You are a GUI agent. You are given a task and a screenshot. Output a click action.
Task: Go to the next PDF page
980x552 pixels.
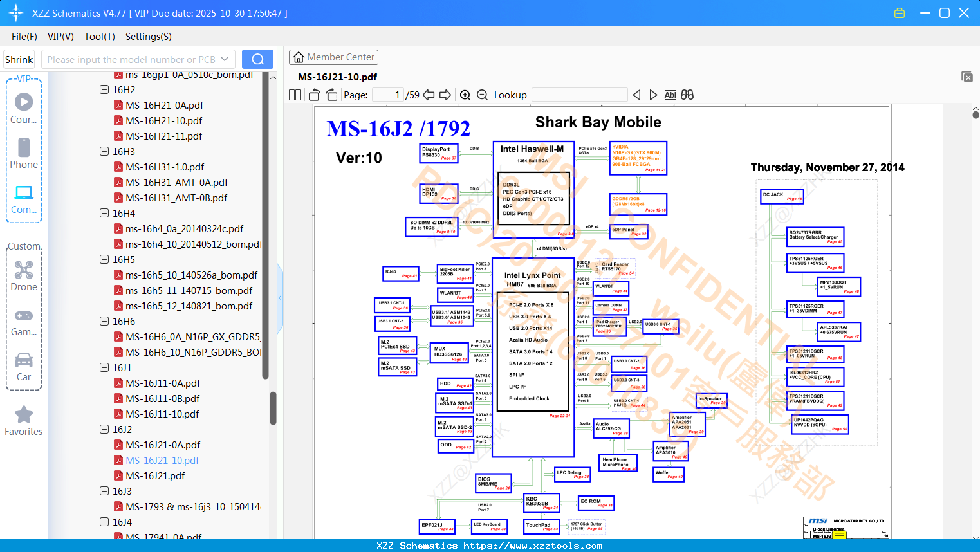(445, 95)
